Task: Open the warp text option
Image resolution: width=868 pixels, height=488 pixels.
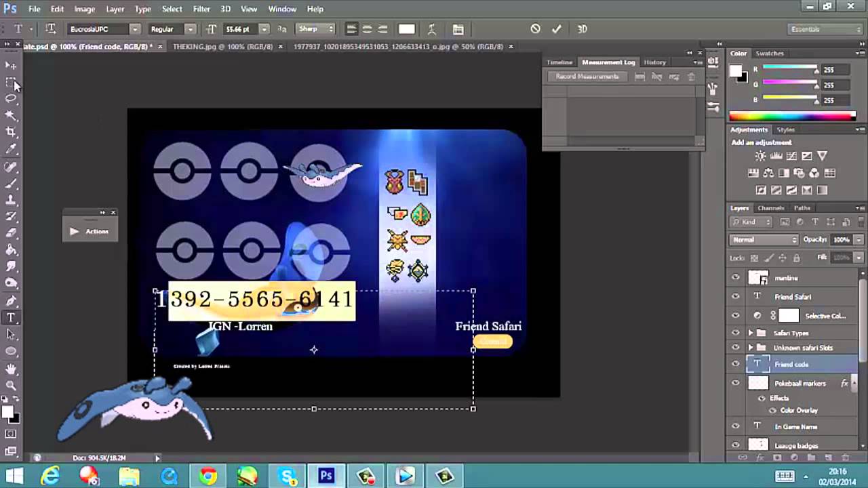Action: click(432, 29)
